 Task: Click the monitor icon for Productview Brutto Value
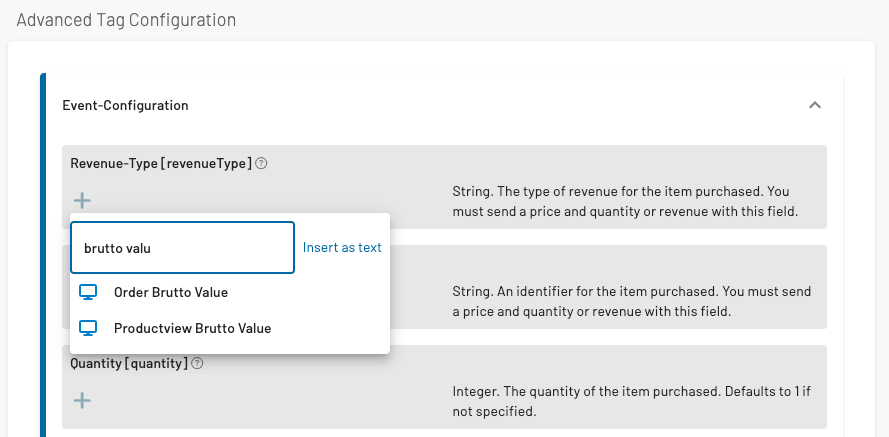89,328
